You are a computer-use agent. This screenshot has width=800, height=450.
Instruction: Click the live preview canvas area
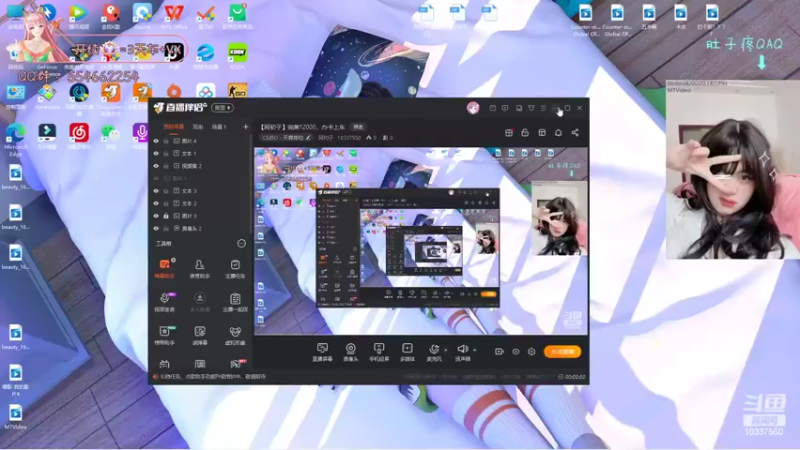(421, 241)
